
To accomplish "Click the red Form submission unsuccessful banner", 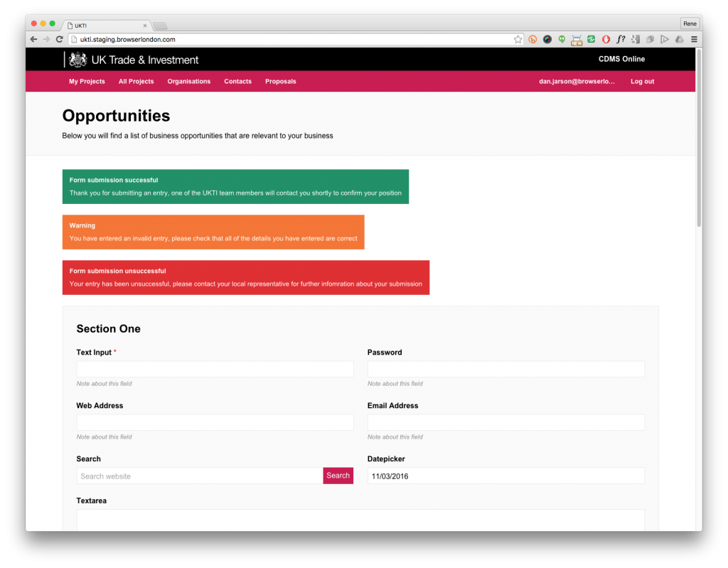I will (x=245, y=278).
